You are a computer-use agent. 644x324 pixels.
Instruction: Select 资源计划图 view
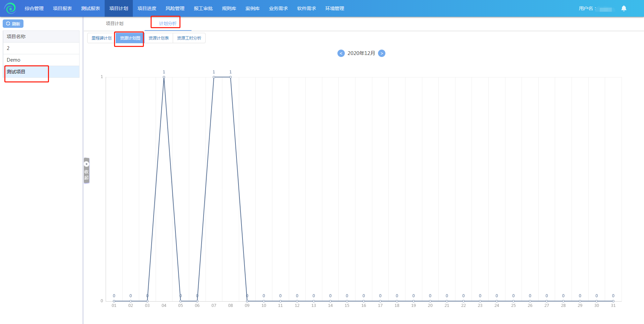pos(130,38)
